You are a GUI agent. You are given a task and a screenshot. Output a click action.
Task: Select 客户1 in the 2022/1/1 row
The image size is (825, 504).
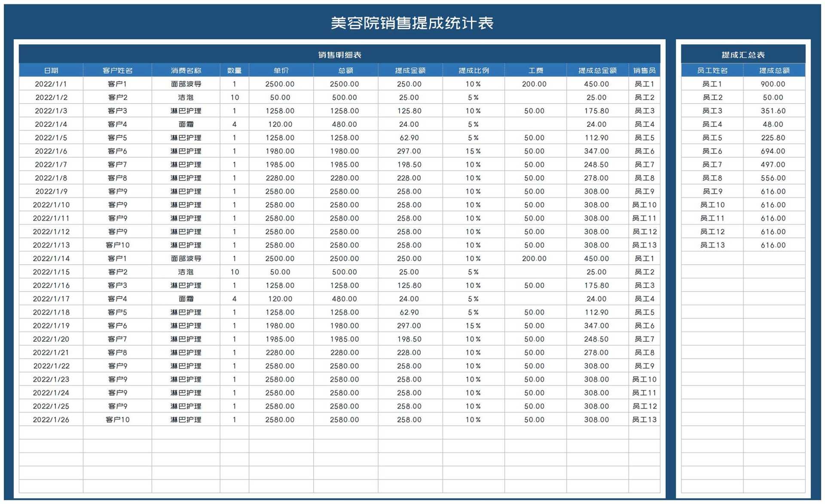117,84
